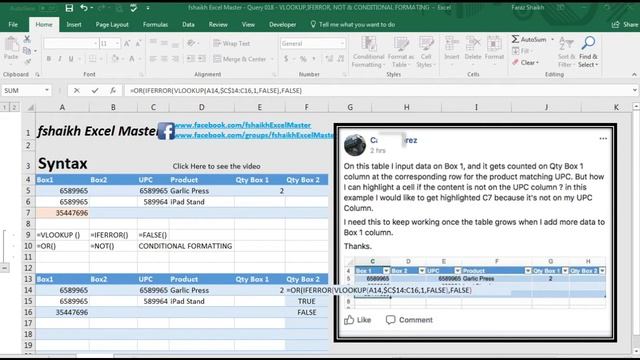Open the font size dropdown
This screenshot has width=640, height=360.
pyautogui.click(x=118, y=43)
